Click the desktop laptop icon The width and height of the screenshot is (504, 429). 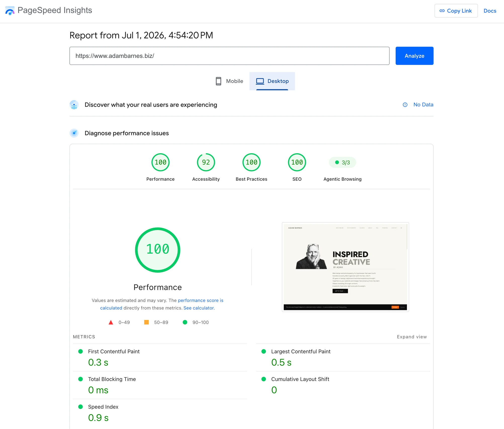pyautogui.click(x=260, y=81)
